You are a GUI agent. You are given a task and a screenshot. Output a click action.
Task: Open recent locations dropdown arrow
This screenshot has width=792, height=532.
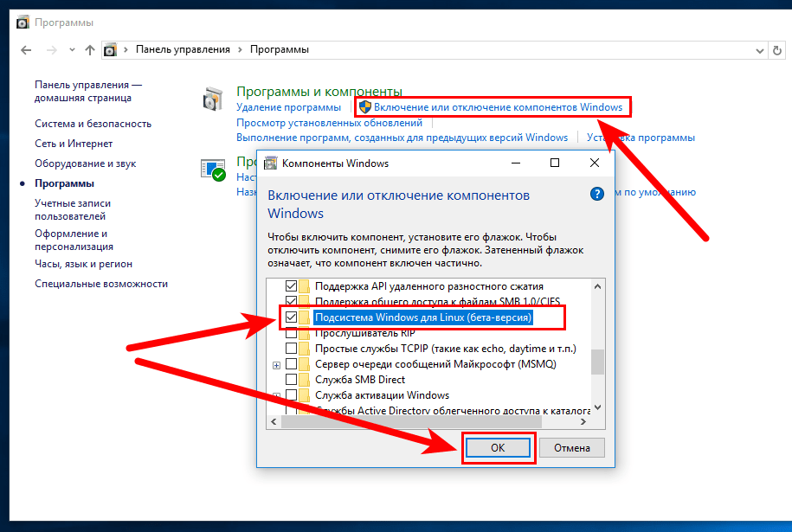72,49
